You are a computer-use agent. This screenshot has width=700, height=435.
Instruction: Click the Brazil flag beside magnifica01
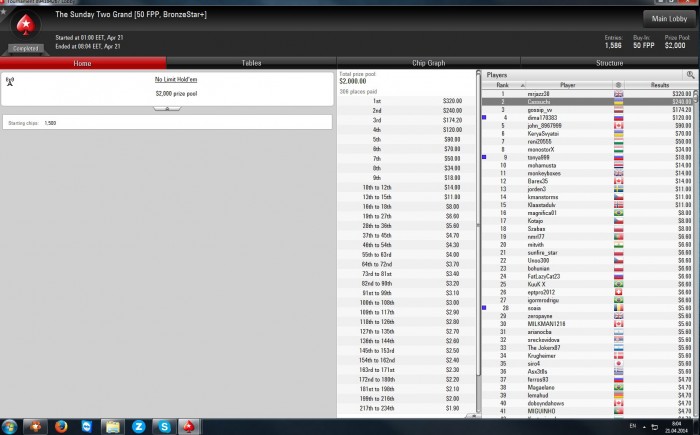(618, 213)
